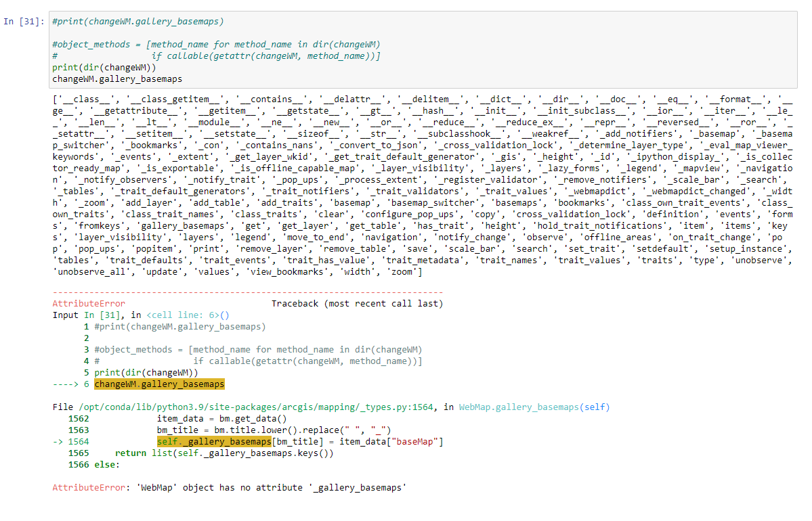Click the ----> 6 error arrow marker
The width and height of the screenshot is (812, 521).
click(x=72, y=384)
